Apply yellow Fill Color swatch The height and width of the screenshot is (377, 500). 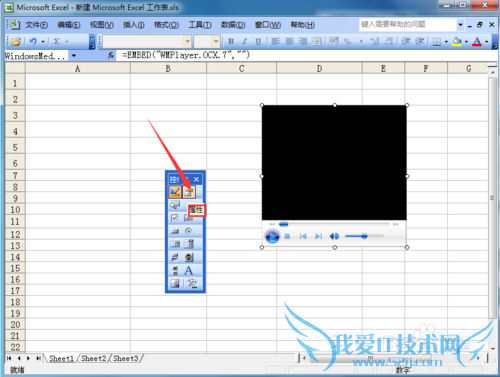457,41
